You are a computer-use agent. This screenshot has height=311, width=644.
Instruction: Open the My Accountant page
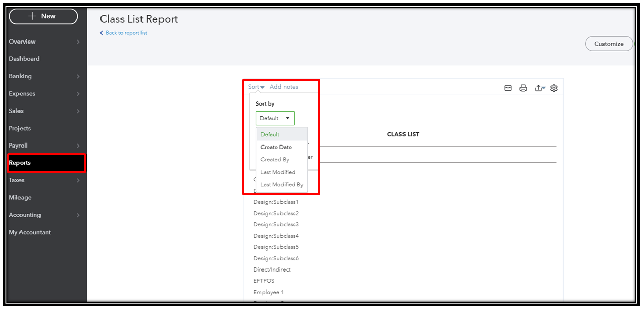pyautogui.click(x=30, y=232)
